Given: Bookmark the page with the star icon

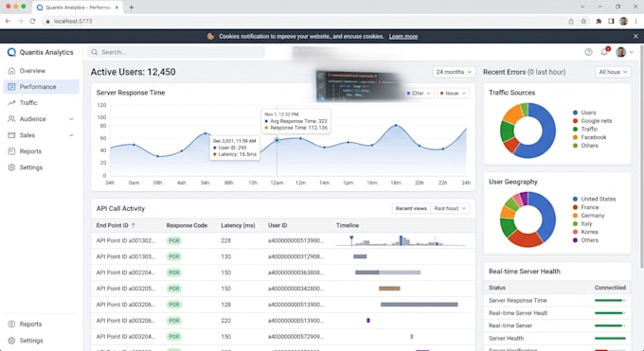Looking at the screenshot, I should tap(583, 21).
